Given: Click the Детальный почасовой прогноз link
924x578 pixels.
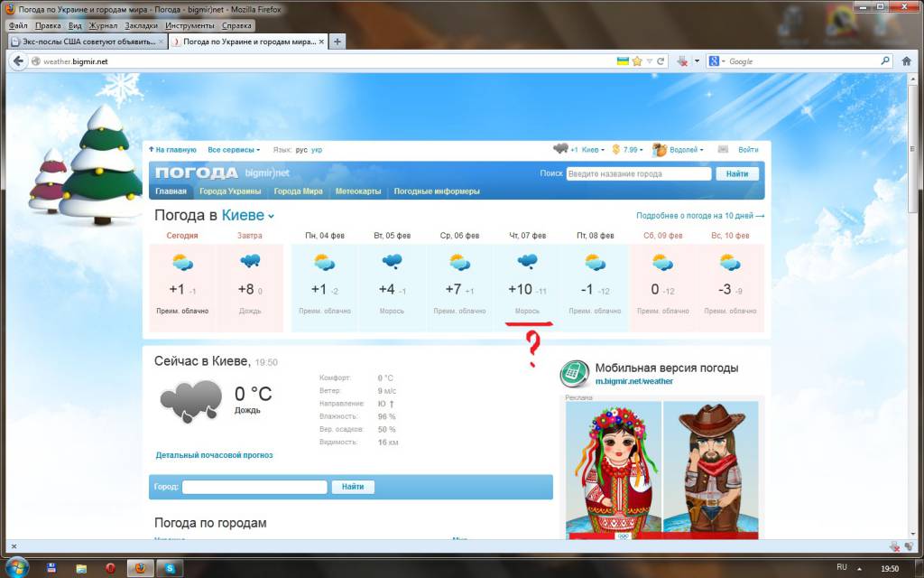Looking at the screenshot, I should pyautogui.click(x=214, y=455).
